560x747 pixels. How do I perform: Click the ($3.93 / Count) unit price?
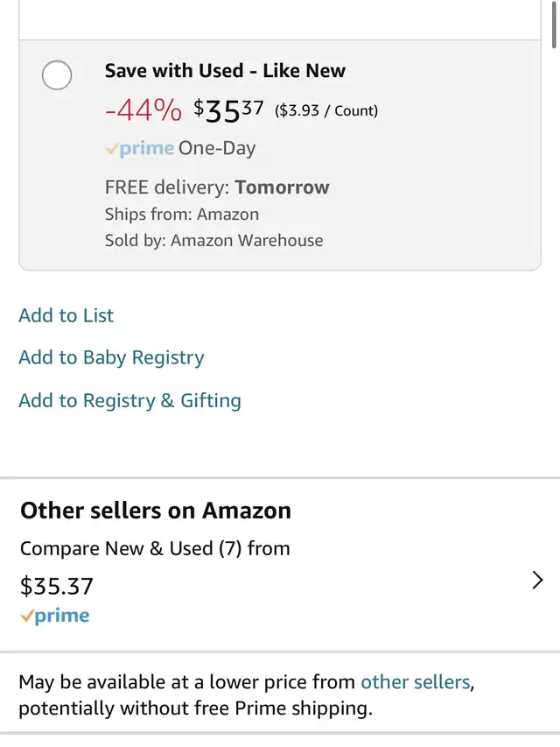326,111
